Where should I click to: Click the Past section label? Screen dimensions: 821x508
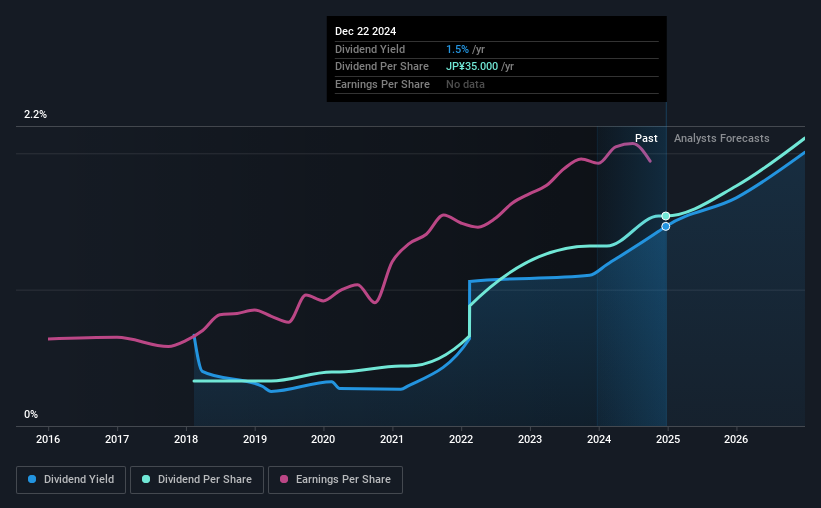pos(646,138)
